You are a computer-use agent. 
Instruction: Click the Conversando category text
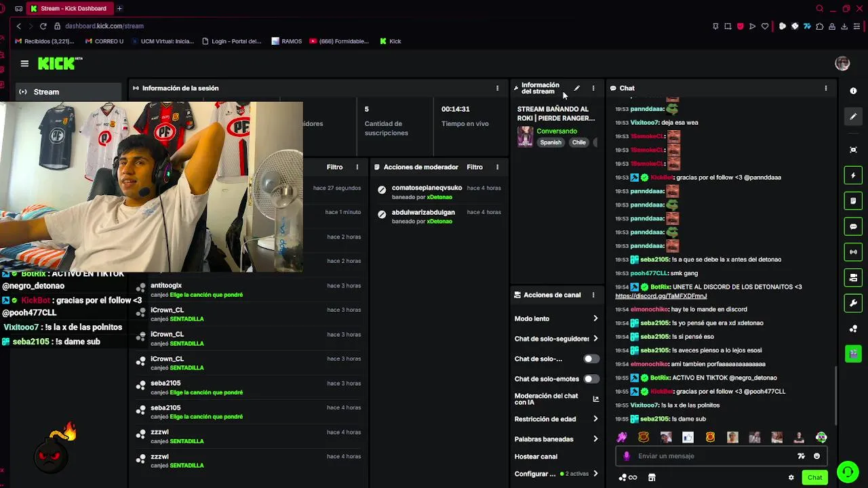click(557, 131)
